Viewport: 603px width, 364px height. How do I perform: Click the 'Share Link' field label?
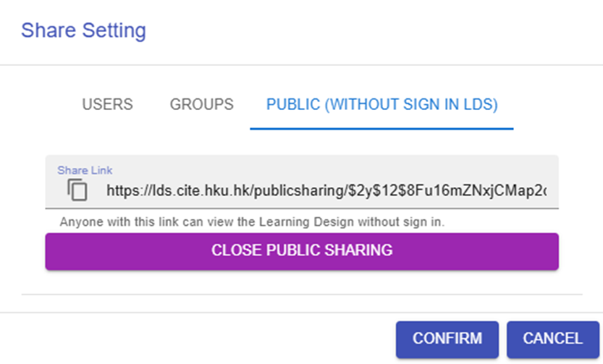tap(85, 170)
